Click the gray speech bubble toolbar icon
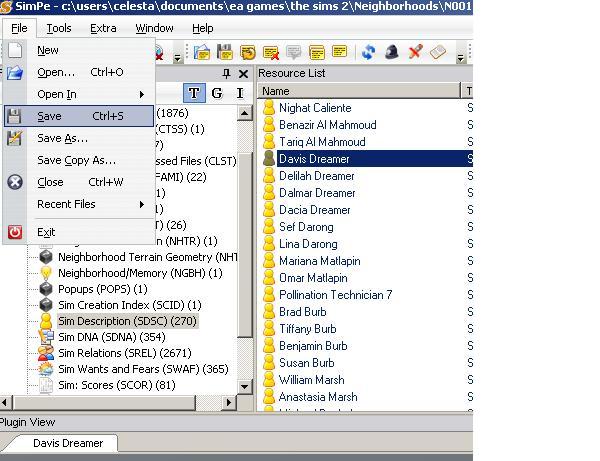 click(294, 52)
